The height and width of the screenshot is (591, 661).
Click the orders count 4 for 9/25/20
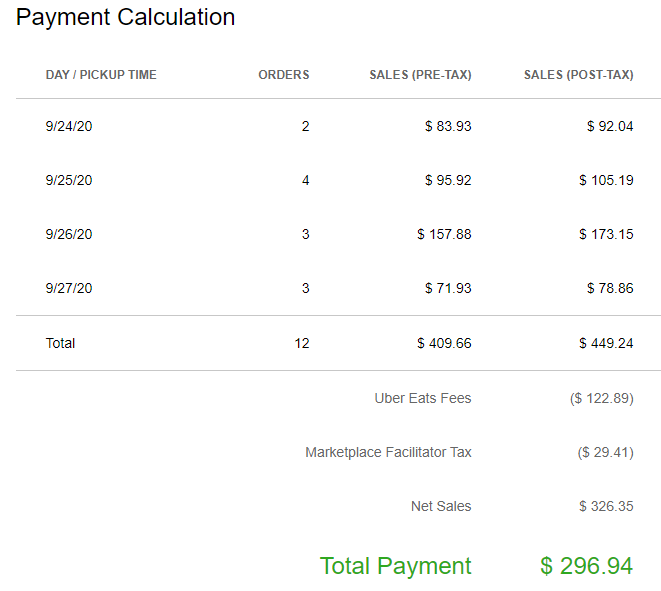306,180
